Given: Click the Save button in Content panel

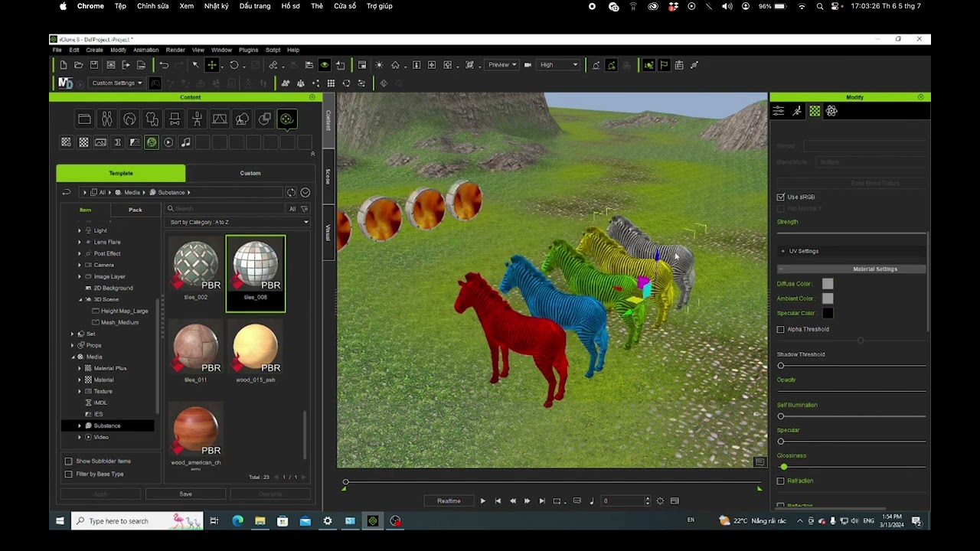Looking at the screenshot, I should [185, 494].
